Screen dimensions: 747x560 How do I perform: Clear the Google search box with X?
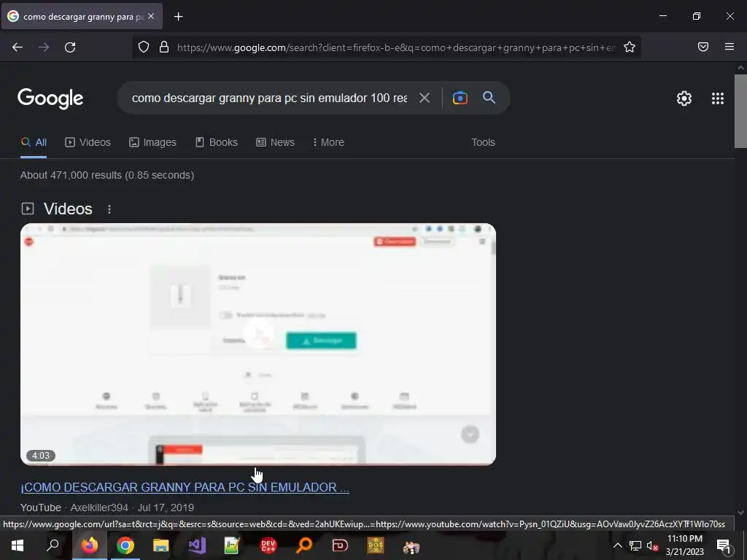[424, 98]
